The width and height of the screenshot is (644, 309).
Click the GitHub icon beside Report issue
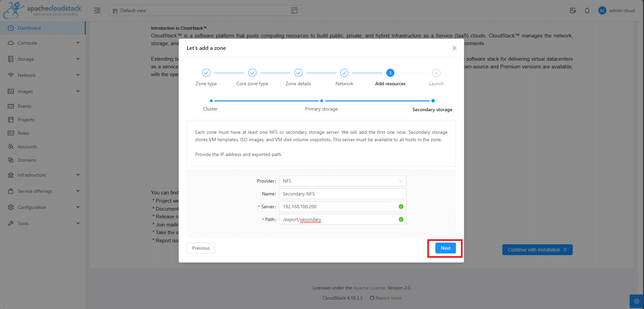coord(372,298)
